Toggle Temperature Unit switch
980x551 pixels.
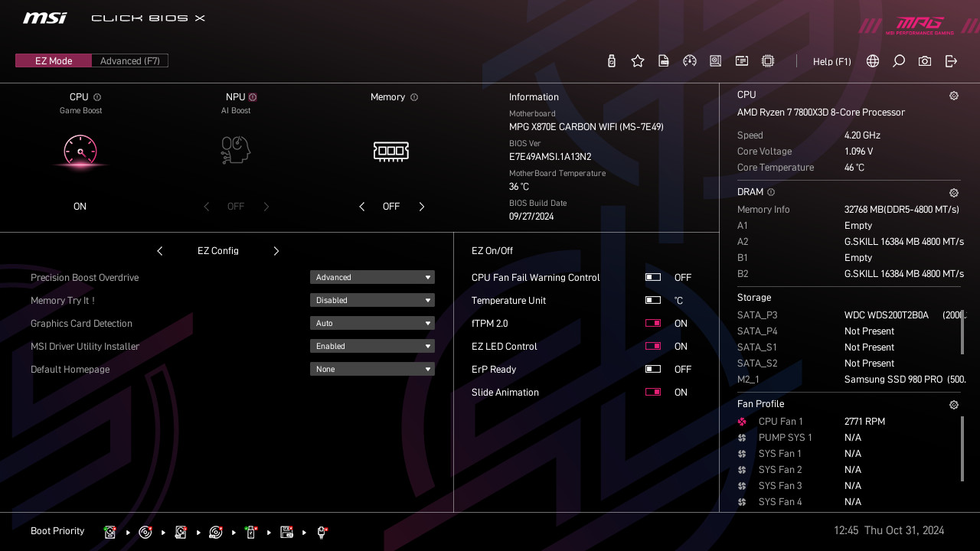653,301
